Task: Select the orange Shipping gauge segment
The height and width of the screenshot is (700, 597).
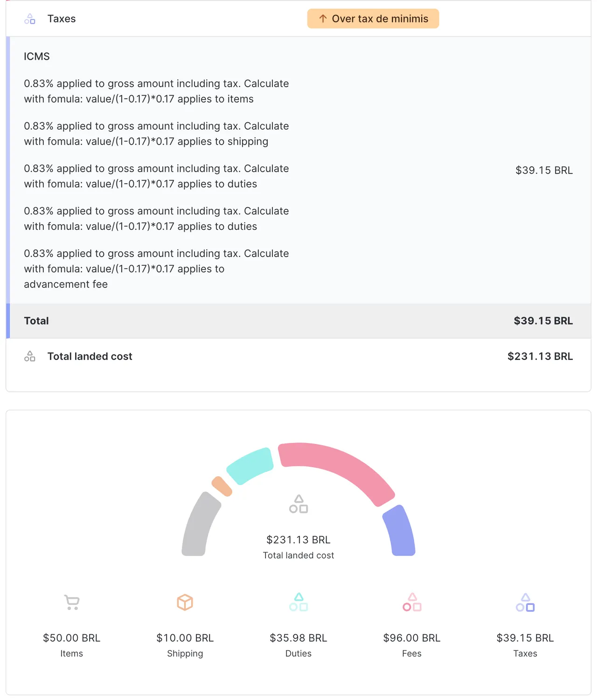Action: click(x=222, y=486)
